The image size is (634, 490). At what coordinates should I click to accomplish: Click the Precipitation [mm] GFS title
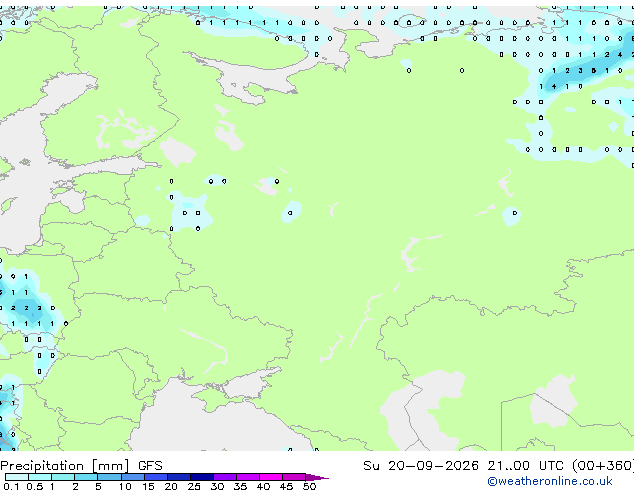click(81, 466)
